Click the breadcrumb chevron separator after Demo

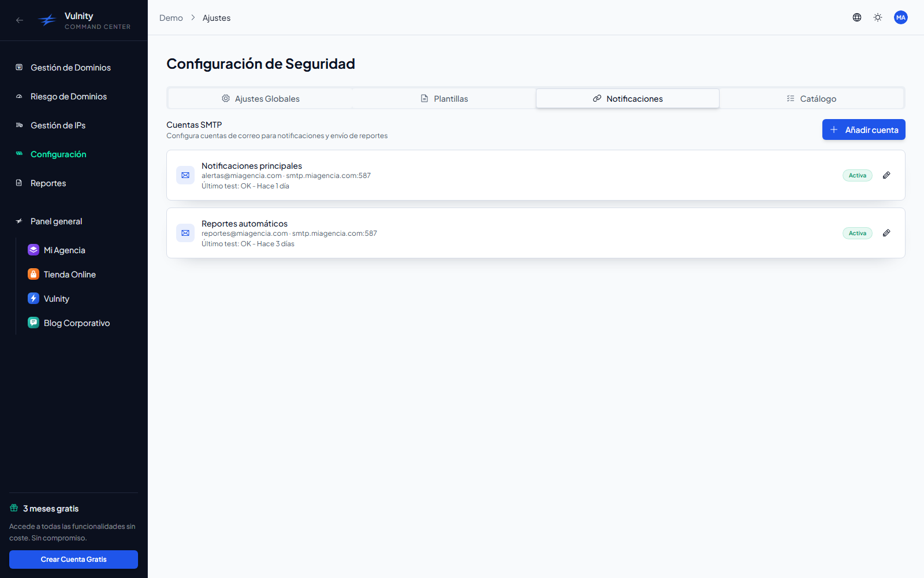click(193, 18)
